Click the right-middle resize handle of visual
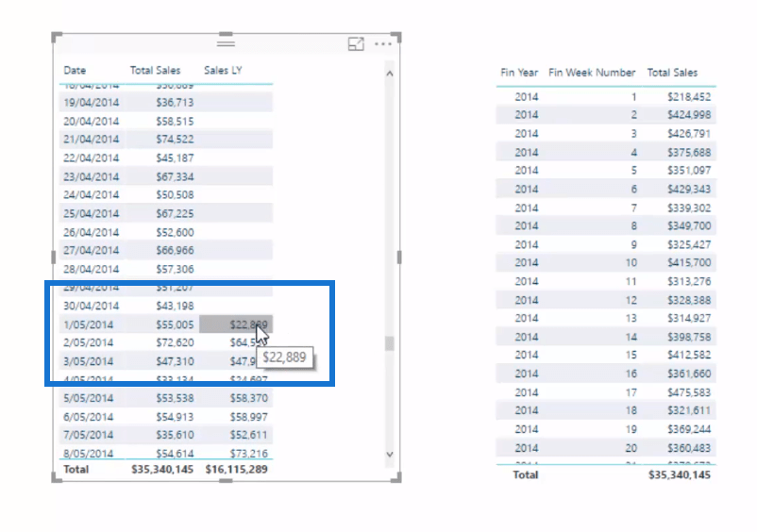Screen dimensions: 757x532 pyautogui.click(x=399, y=257)
